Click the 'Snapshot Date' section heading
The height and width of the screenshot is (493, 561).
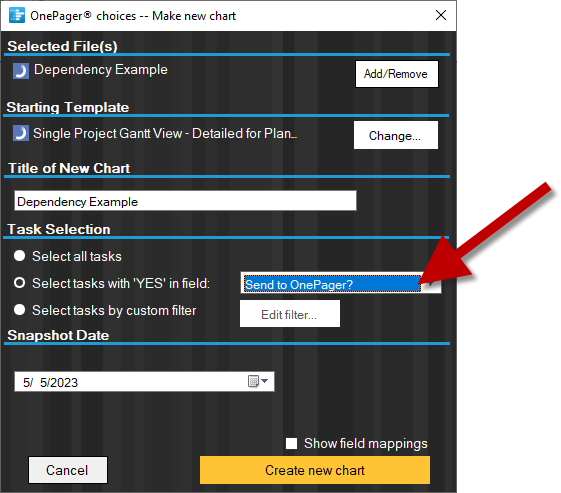[x=58, y=335]
